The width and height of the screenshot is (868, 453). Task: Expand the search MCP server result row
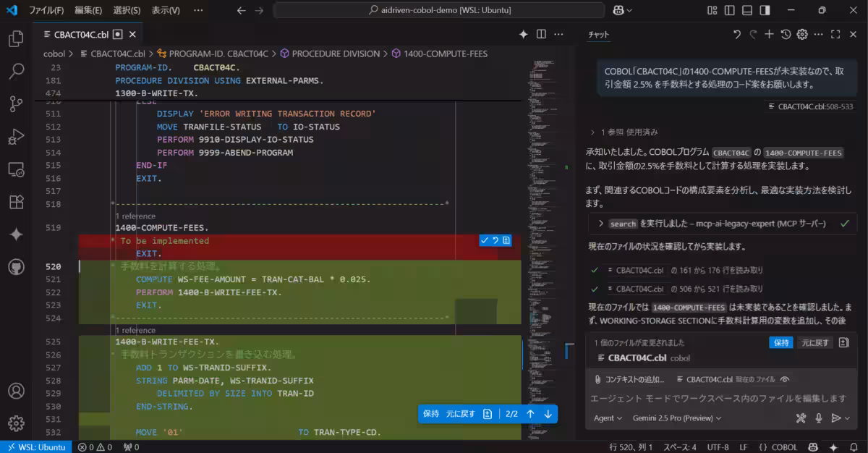pyautogui.click(x=601, y=224)
